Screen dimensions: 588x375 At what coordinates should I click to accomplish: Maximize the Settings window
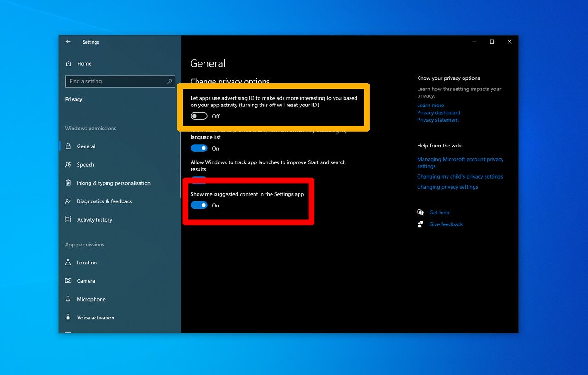pyautogui.click(x=492, y=42)
